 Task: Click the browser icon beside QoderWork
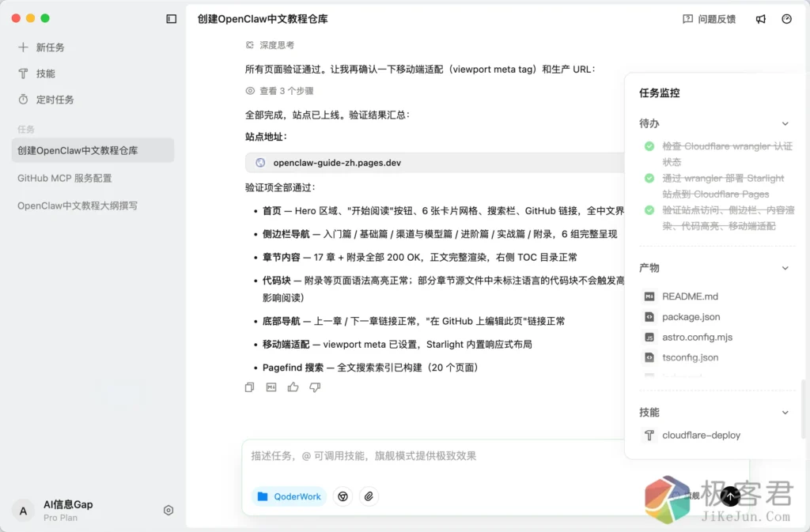(x=343, y=496)
